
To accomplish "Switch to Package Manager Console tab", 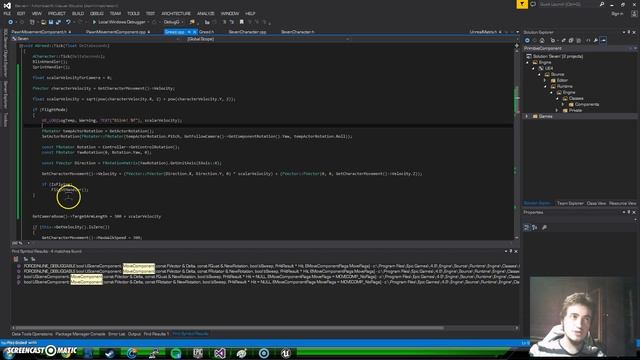I will 80,334.
